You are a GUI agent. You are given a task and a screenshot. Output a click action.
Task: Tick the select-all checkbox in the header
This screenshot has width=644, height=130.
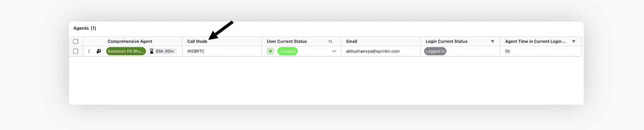coord(76,41)
